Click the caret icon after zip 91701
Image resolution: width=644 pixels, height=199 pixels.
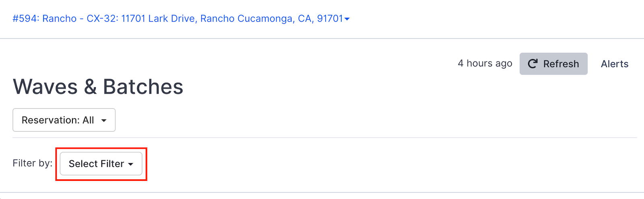(347, 19)
